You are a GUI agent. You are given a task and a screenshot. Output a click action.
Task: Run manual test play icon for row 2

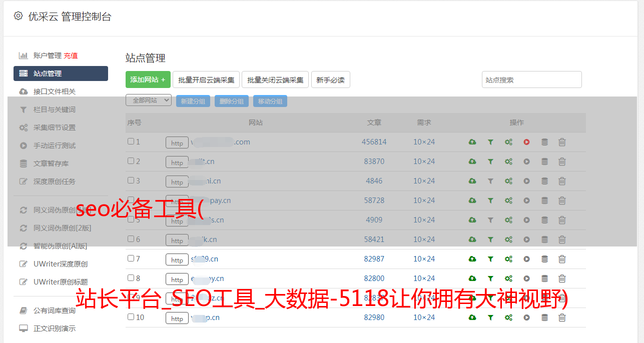(526, 161)
